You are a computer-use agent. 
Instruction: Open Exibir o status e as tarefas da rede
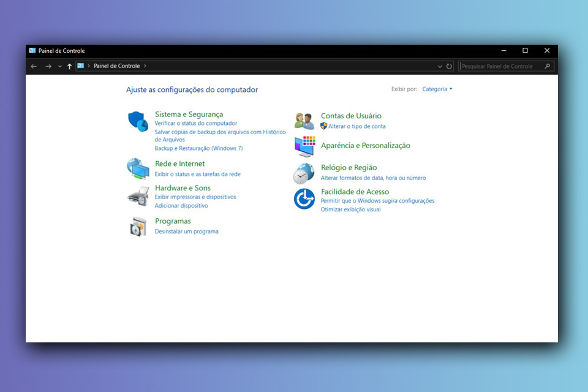coord(198,174)
